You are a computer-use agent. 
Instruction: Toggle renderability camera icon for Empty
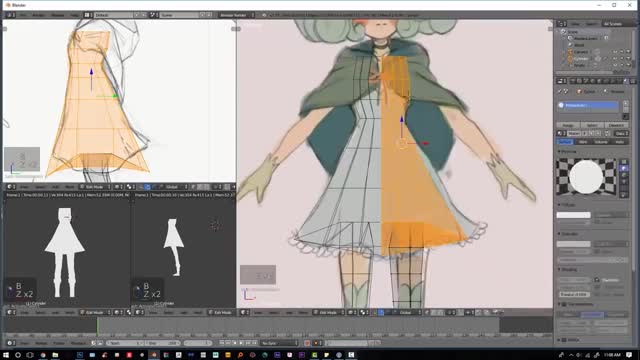coord(628,65)
